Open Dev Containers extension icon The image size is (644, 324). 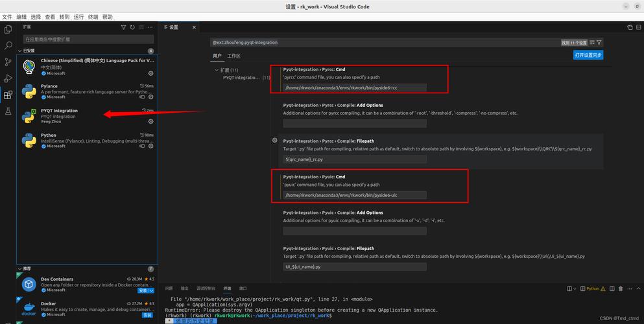pyautogui.click(x=29, y=284)
